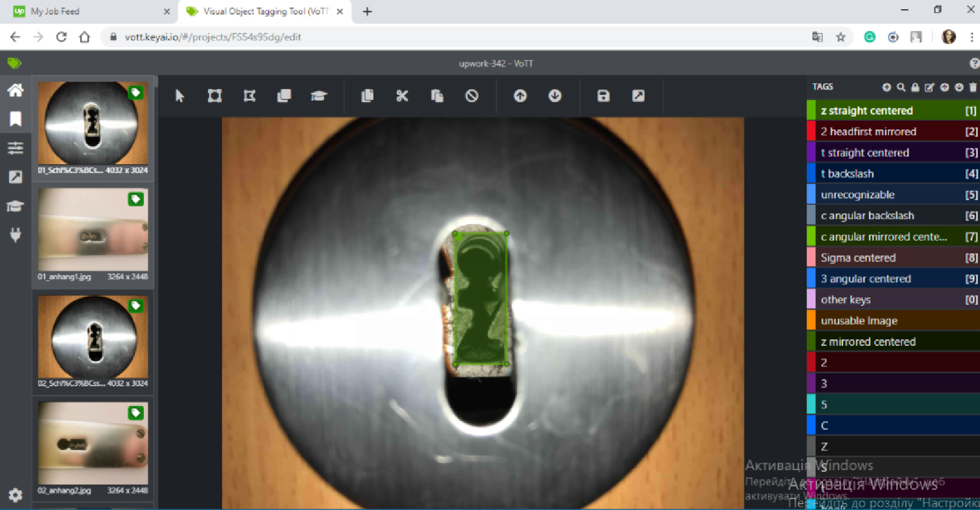Remove all regions with the ban icon
The width and height of the screenshot is (980, 510).
pos(472,96)
